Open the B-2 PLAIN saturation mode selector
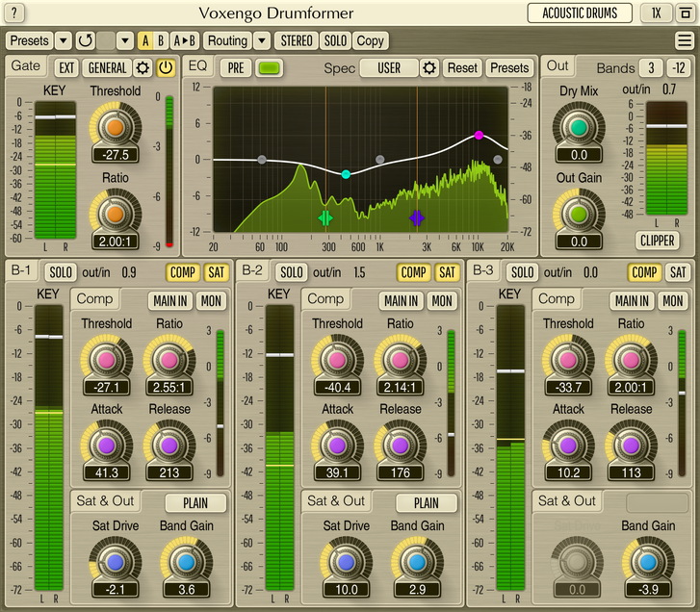This screenshot has width=700, height=612. point(427,503)
